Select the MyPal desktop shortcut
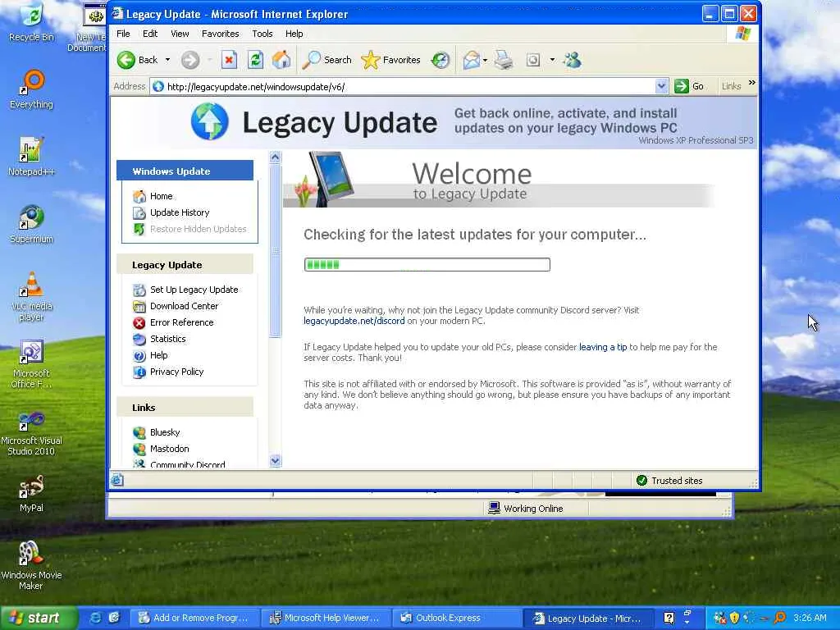Image resolution: width=840 pixels, height=630 pixels. click(32, 493)
